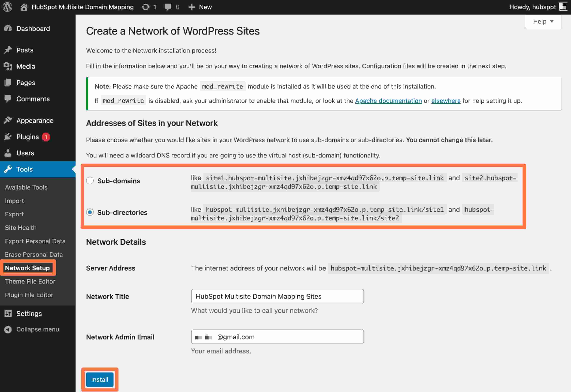Screen dimensions: 571x392
Task: Click the Tools menu icon
Action: pyautogui.click(x=8, y=169)
